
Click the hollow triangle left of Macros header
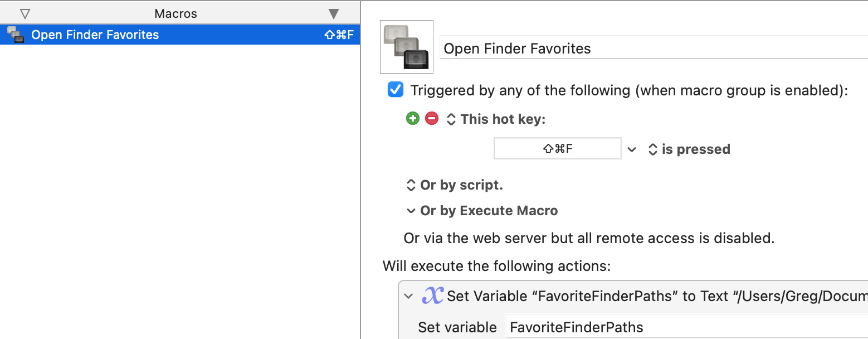tap(25, 14)
